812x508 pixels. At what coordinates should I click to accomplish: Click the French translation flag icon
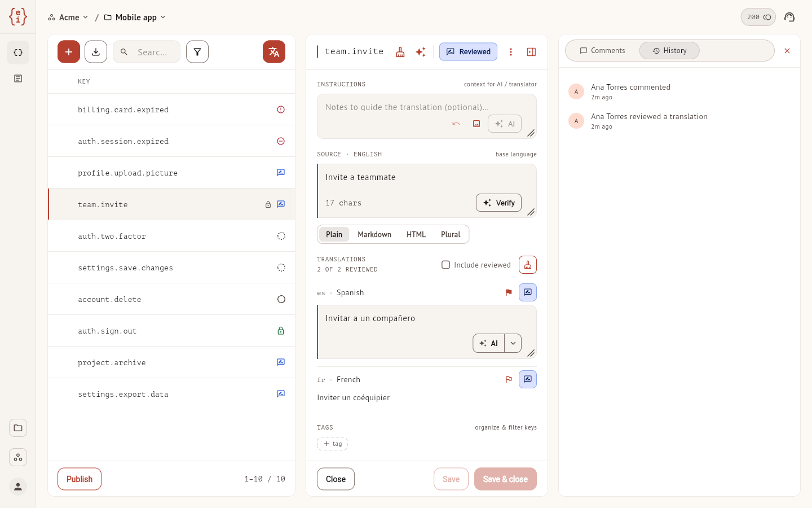pos(509,379)
